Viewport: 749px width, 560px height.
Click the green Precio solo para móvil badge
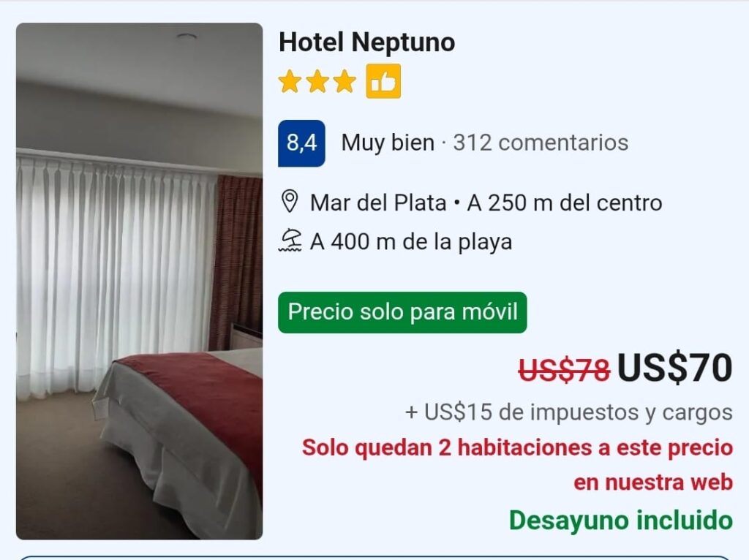pos(402,312)
